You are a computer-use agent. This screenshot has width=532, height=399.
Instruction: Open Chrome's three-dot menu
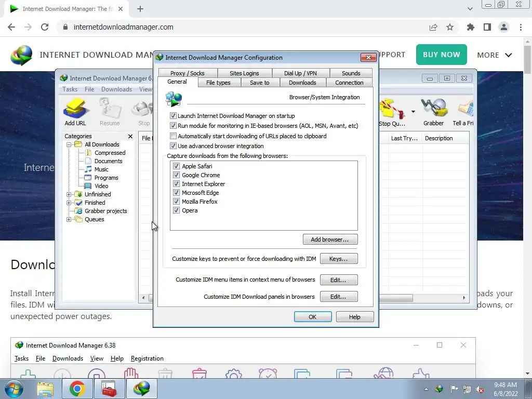(x=521, y=27)
